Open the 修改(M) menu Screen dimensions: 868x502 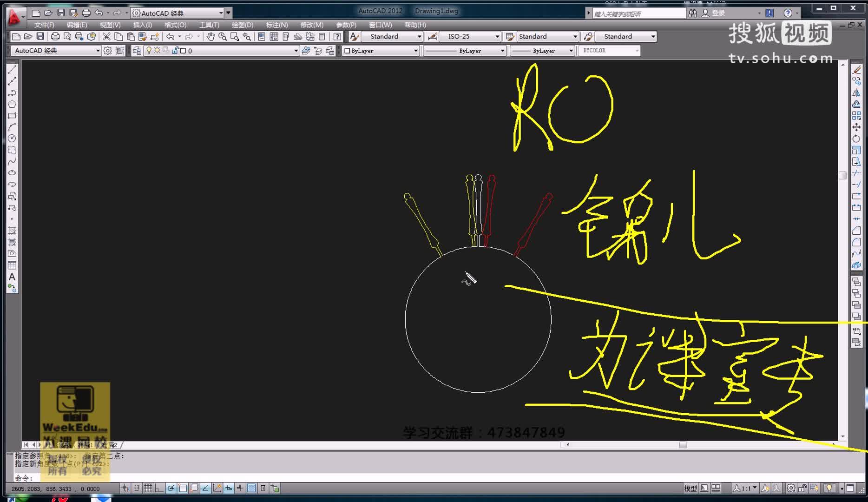pos(311,25)
